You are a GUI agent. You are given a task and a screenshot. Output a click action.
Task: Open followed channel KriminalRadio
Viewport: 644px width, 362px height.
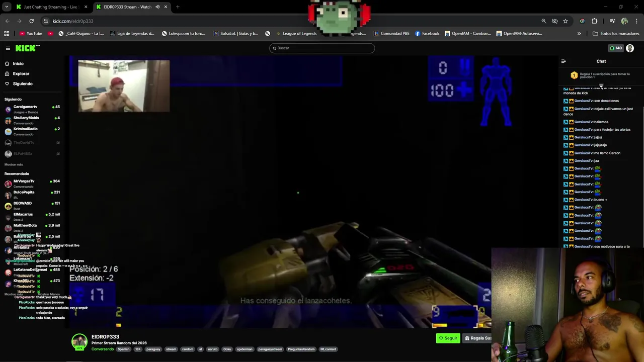coord(32,131)
